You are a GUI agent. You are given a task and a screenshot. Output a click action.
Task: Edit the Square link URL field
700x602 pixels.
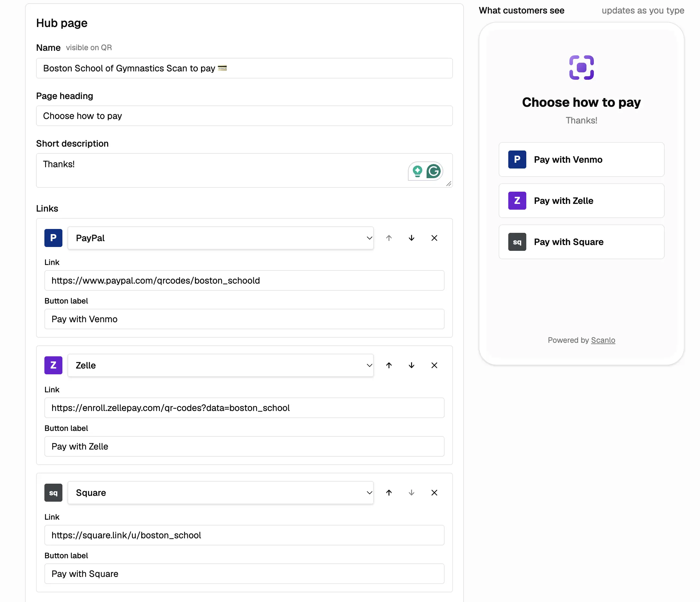(x=244, y=535)
